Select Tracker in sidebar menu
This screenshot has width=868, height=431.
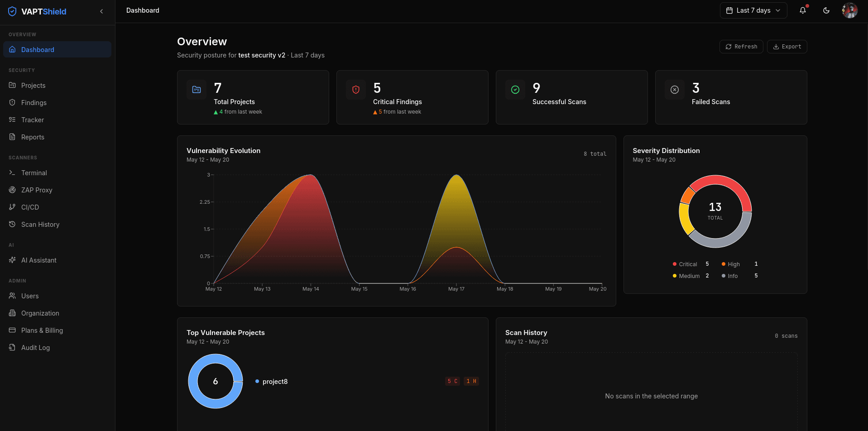(x=57, y=120)
